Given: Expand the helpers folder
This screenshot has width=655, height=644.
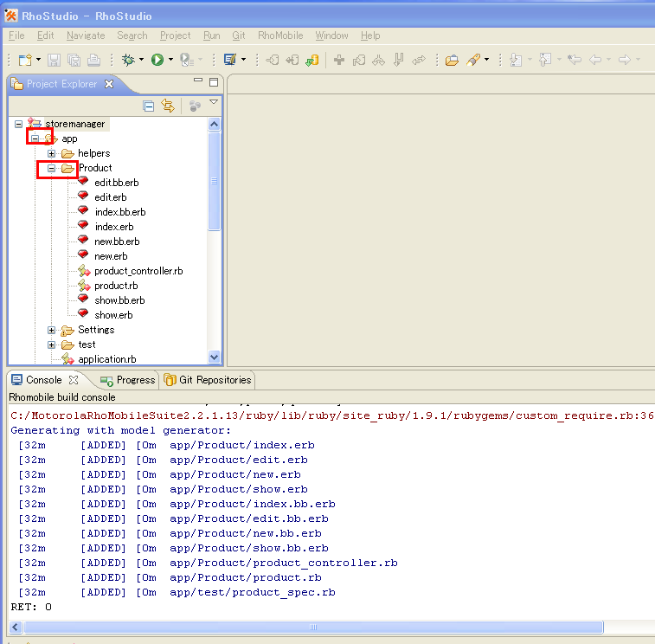Looking at the screenshot, I should click(x=51, y=153).
